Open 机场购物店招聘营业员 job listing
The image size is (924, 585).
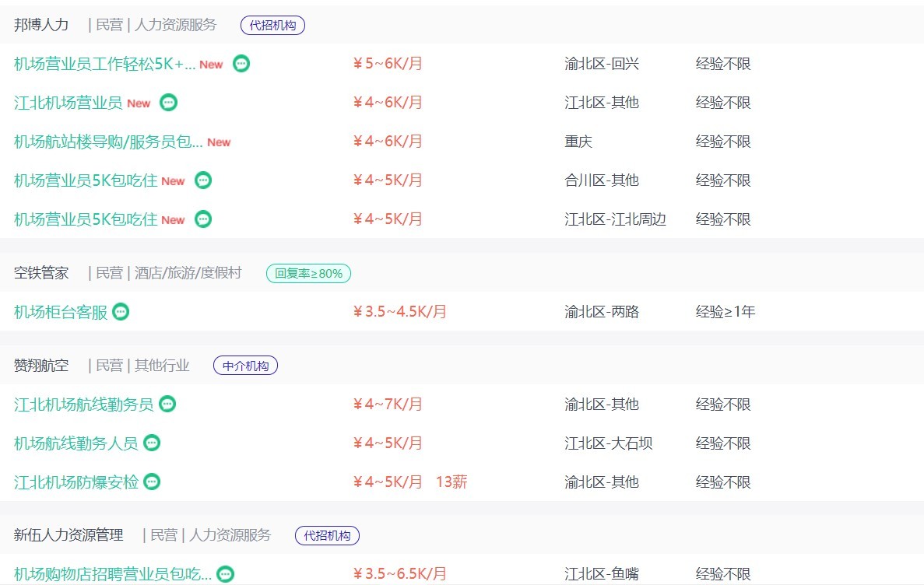[x=112, y=575]
